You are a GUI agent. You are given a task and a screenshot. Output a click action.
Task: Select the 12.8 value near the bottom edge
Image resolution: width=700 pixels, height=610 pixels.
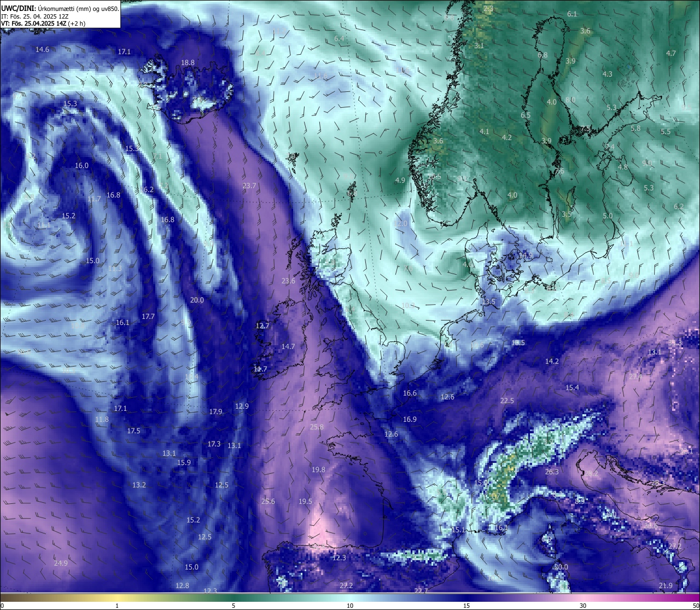[x=182, y=585]
